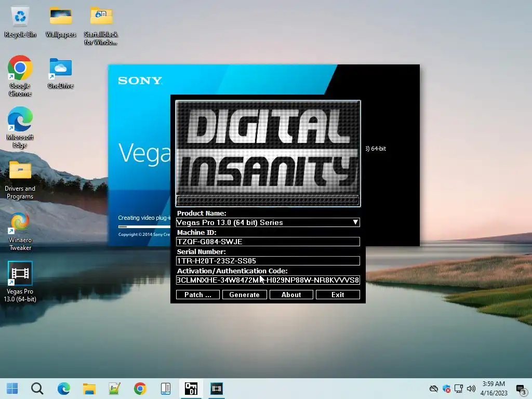Open the Recycle Bin desktop icon
This screenshot has width=532, height=399.
click(x=20, y=22)
